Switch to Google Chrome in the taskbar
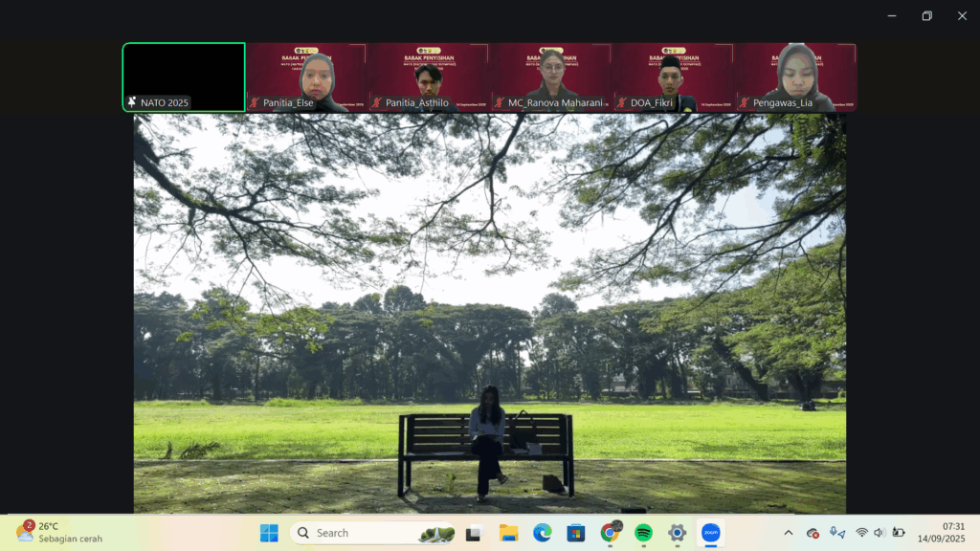The height and width of the screenshot is (551, 980). (609, 533)
